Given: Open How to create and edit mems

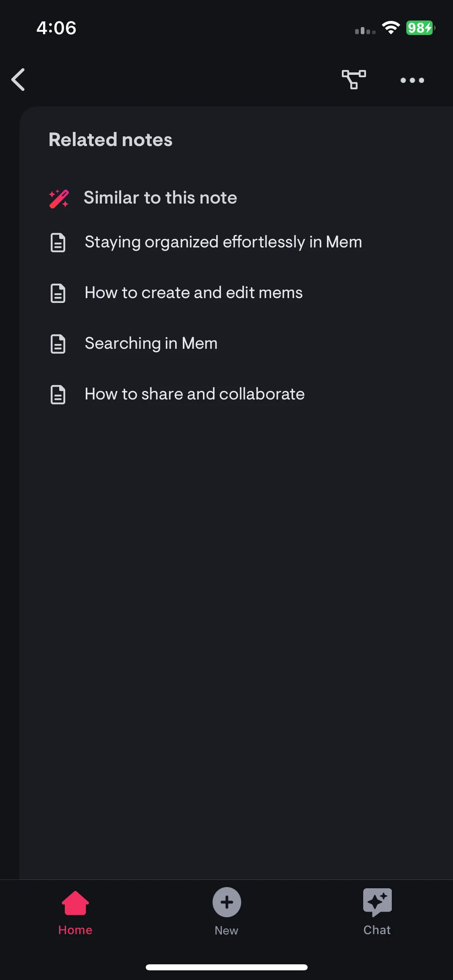Looking at the screenshot, I should pos(194,293).
